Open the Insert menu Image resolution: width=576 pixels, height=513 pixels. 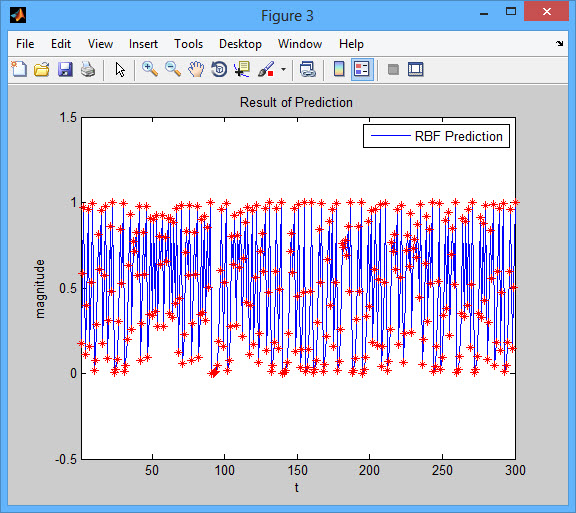click(143, 44)
